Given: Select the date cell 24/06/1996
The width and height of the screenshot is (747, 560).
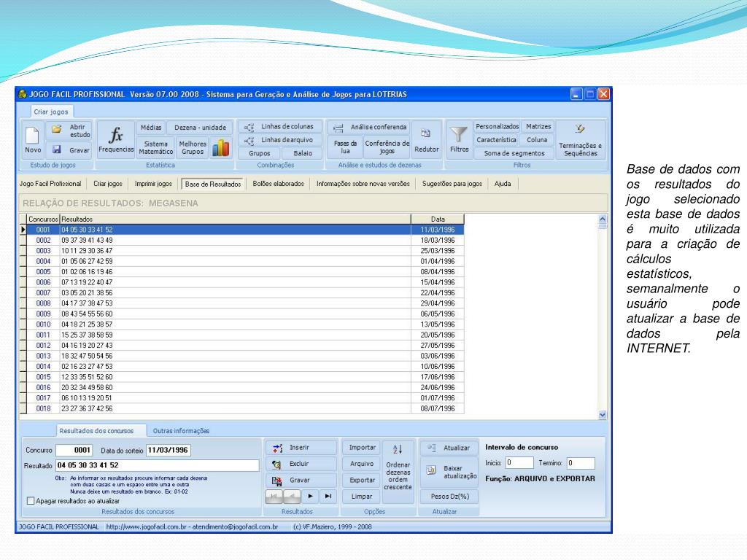Looking at the screenshot, I should 438,388.
